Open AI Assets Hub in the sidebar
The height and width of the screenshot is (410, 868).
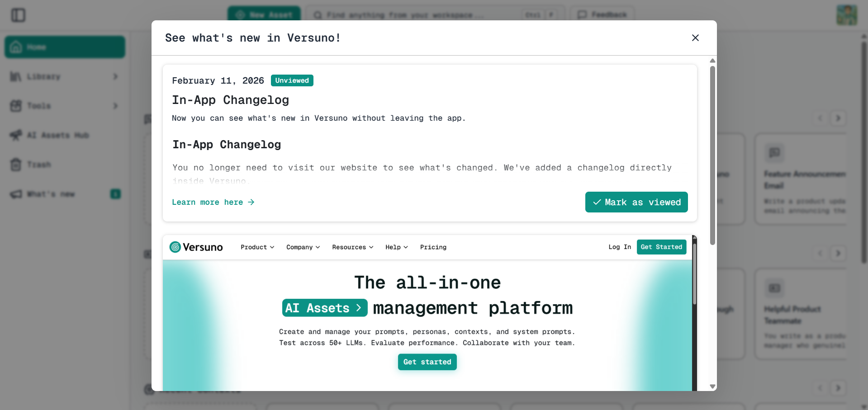pyautogui.click(x=65, y=135)
